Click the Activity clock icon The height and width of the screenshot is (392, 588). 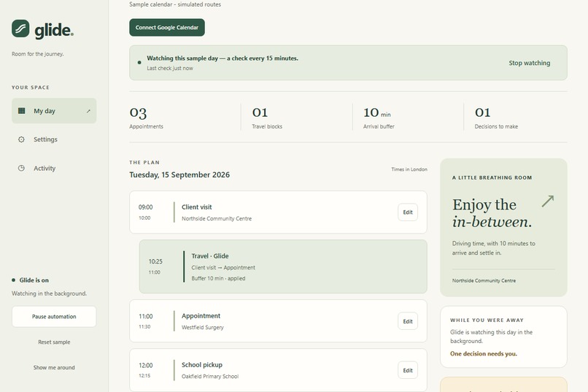(x=21, y=168)
